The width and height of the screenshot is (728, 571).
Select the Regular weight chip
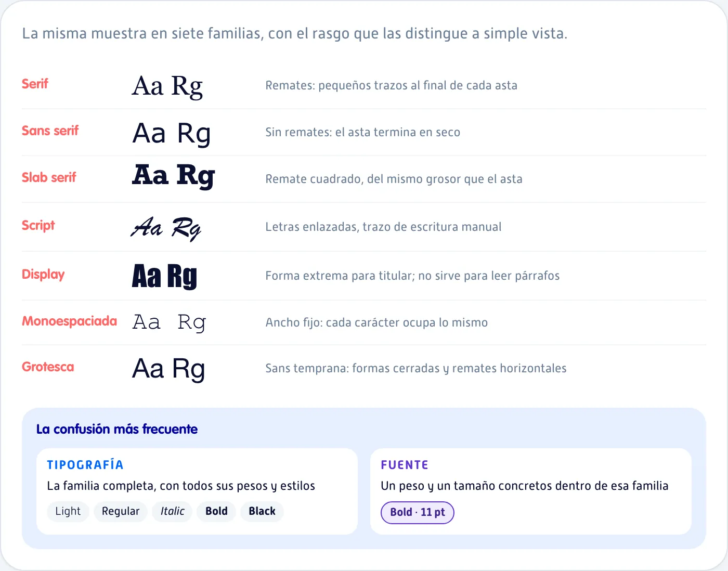[x=121, y=511]
